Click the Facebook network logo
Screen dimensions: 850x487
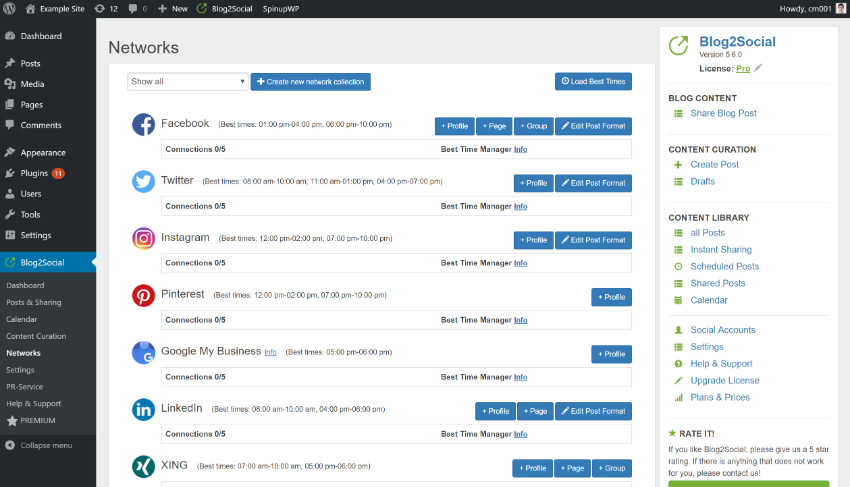point(143,124)
